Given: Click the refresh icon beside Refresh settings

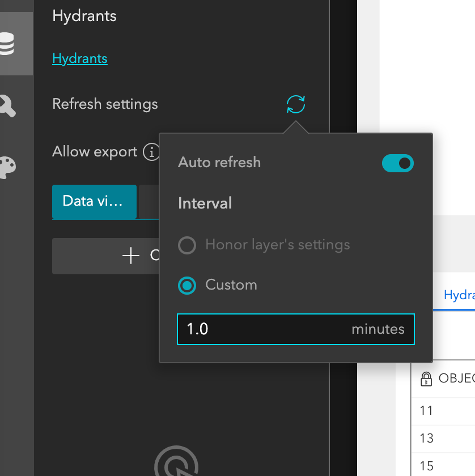Looking at the screenshot, I should (295, 104).
